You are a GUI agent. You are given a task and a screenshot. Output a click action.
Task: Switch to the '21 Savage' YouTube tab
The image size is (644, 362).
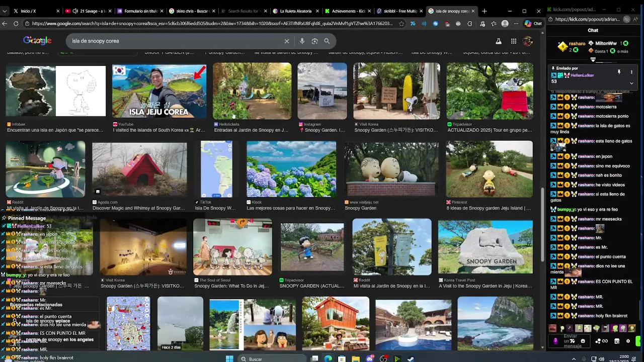coord(88,11)
